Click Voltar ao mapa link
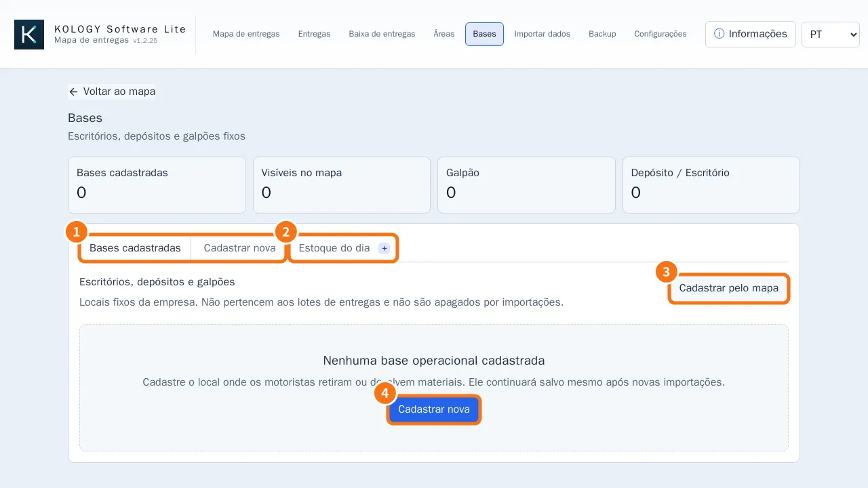The height and width of the screenshot is (488, 868). point(112,91)
